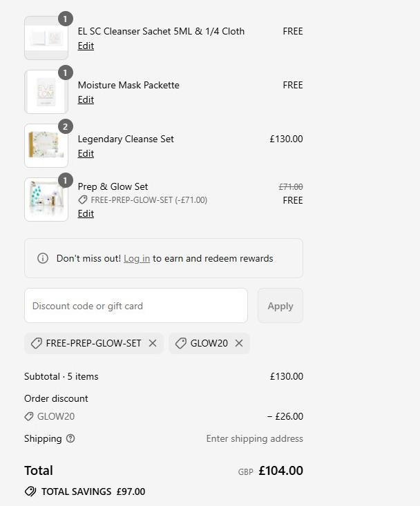
Task: Edit the Moisture Mask Packette item
Action: (x=86, y=99)
